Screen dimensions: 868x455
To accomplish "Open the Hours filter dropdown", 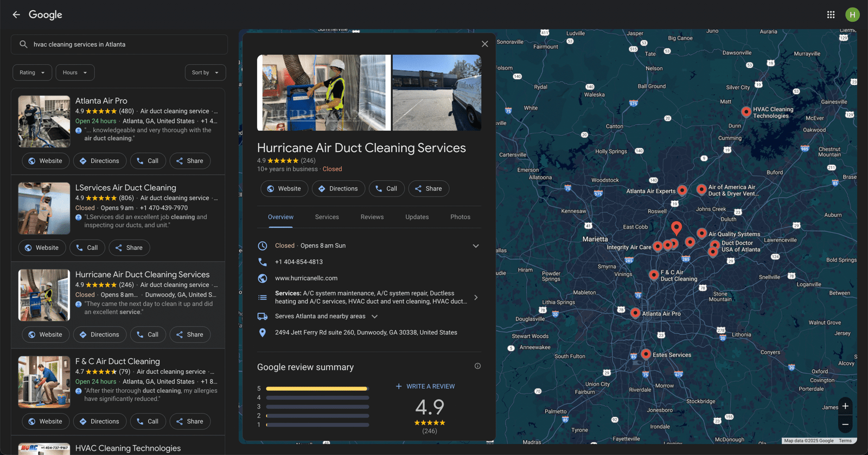I will coord(75,73).
